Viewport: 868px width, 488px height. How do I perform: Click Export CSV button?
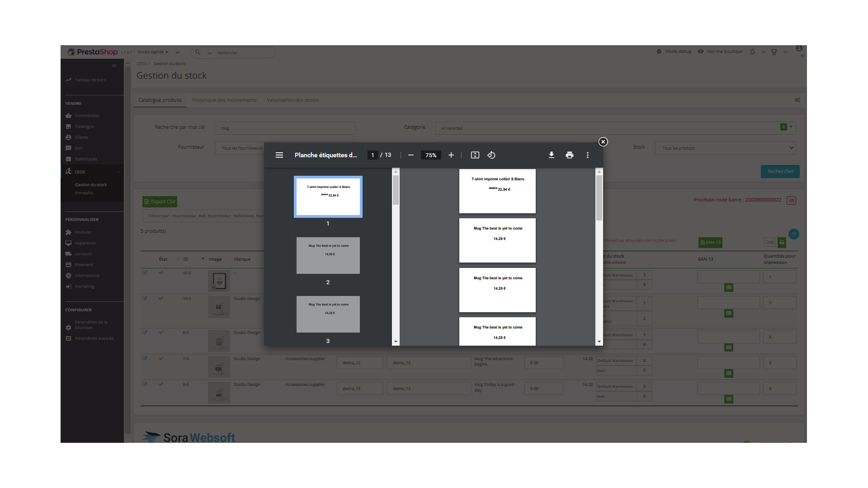click(160, 202)
